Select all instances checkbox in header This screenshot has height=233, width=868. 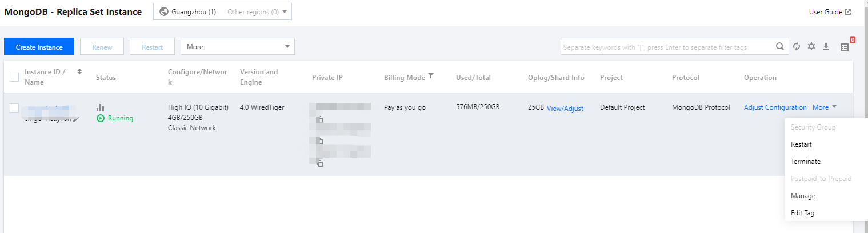[14, 77]
